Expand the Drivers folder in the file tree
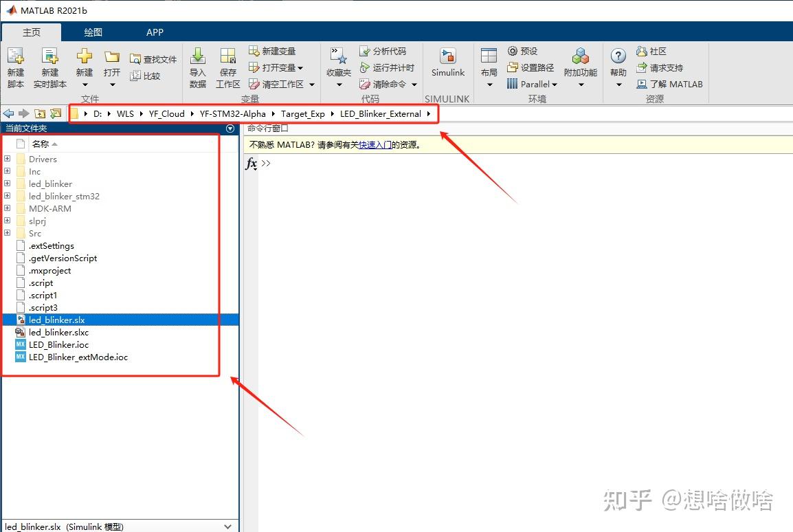793x532 pixels. [x=7, y=159]
